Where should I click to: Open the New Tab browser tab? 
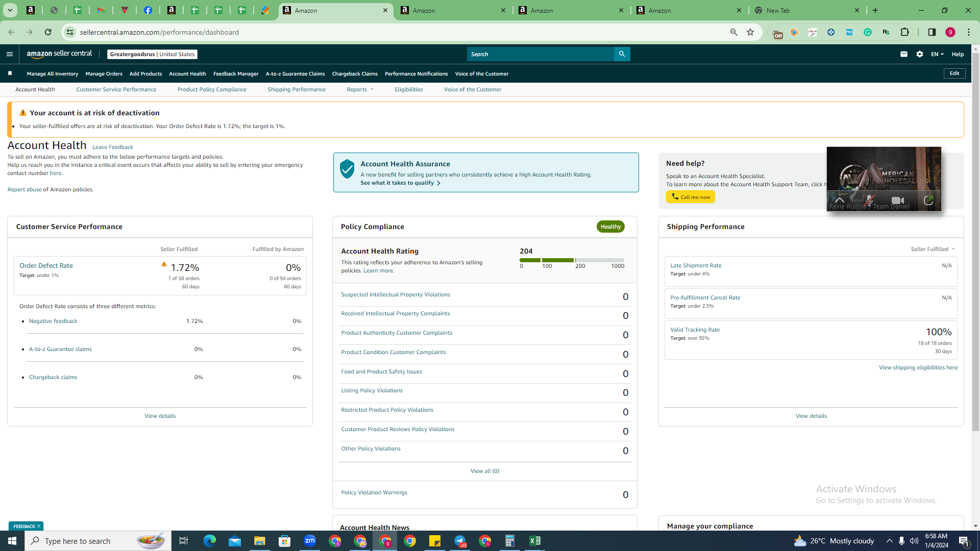coord(806,10)
